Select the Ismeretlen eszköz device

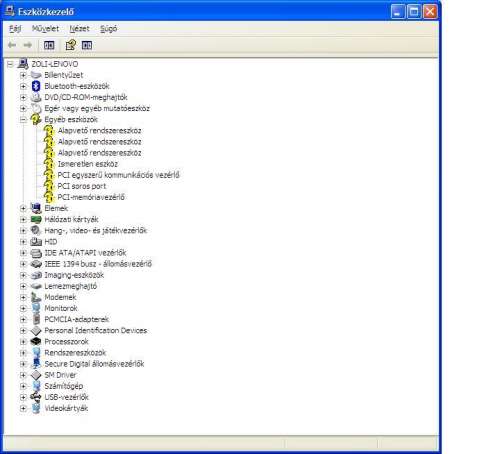click(x=88, y=164)
